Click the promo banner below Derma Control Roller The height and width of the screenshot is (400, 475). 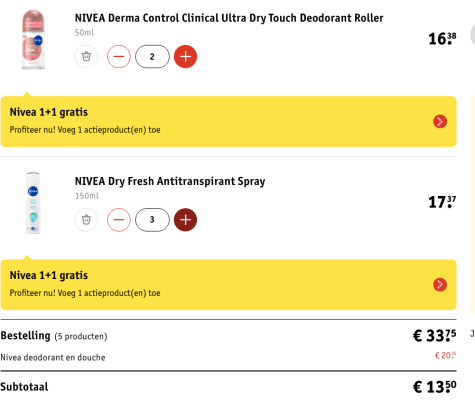pyautogui.click(x=228, y=121)
